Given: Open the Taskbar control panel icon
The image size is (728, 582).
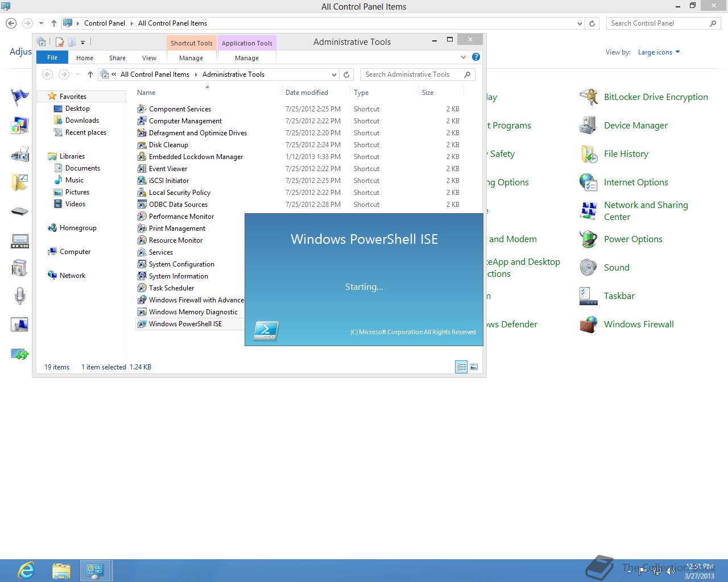Looking at the screenshot, I should 589,296.
